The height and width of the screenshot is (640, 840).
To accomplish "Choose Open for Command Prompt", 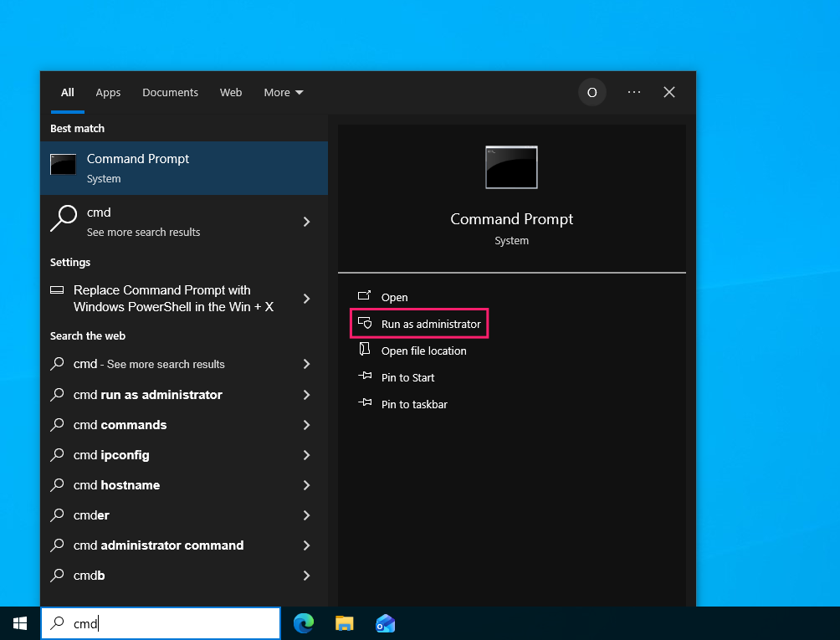I will tap(394, 297).
